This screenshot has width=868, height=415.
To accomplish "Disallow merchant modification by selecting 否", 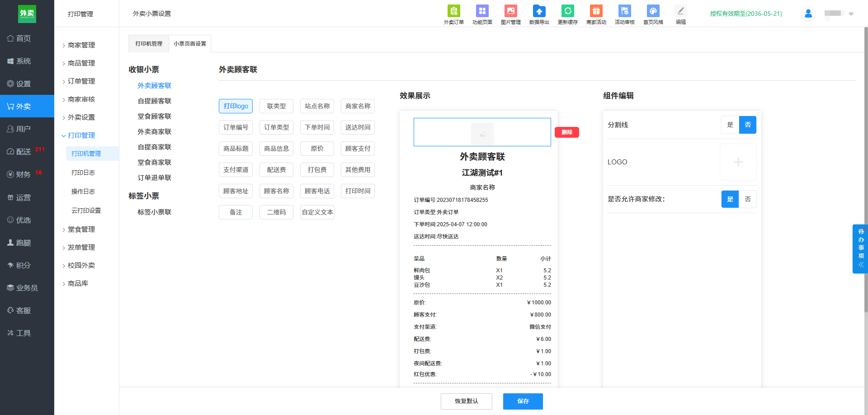I will point(748,199).
